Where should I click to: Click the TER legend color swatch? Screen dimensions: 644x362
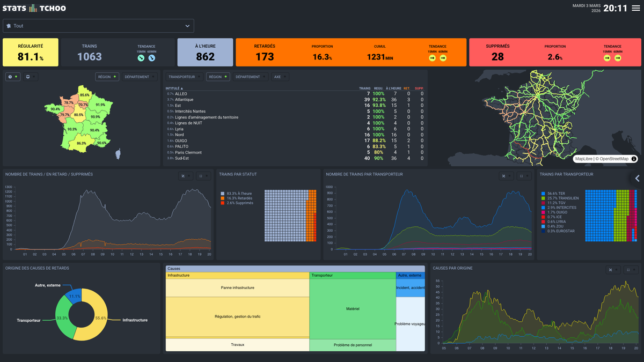click(543, 193)
